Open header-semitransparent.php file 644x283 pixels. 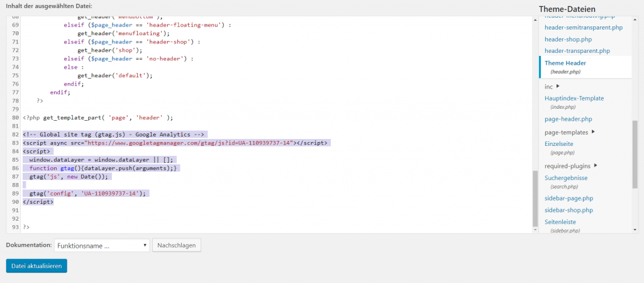pos(583,28)
